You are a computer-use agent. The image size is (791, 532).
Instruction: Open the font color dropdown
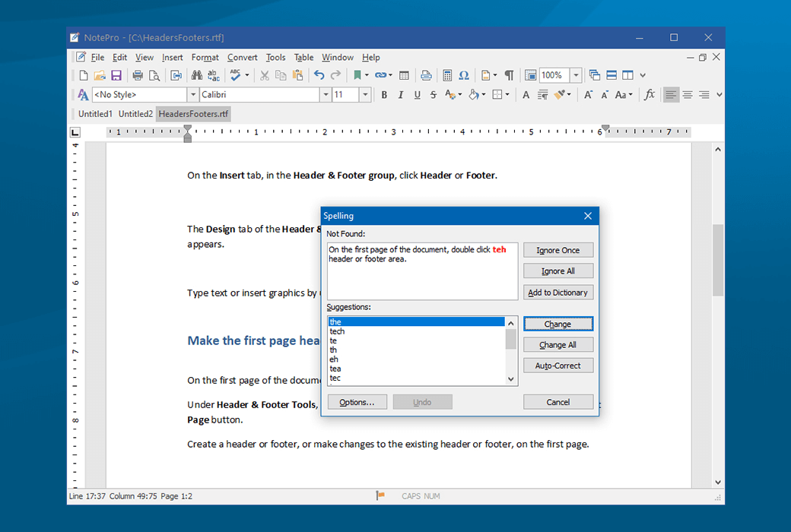(459, 95)
